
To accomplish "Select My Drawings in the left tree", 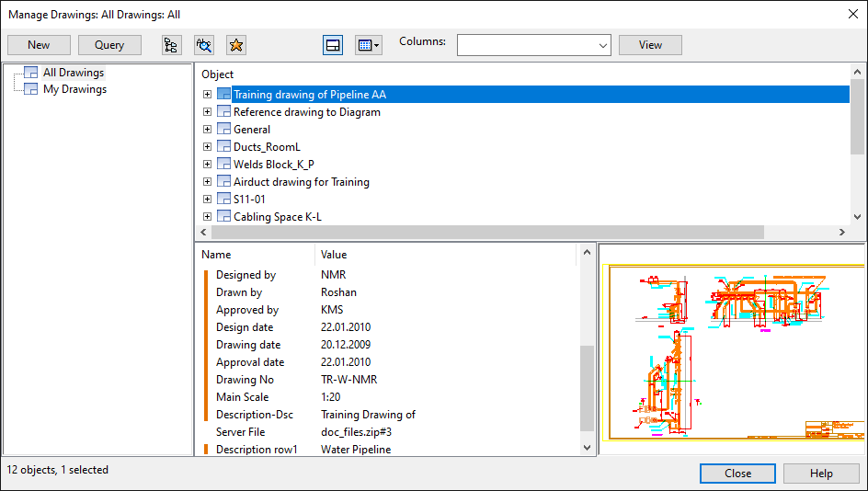I will coord(74,89).
